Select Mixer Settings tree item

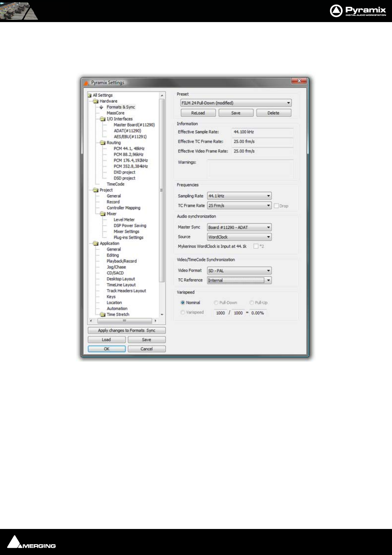coord(126,232)
